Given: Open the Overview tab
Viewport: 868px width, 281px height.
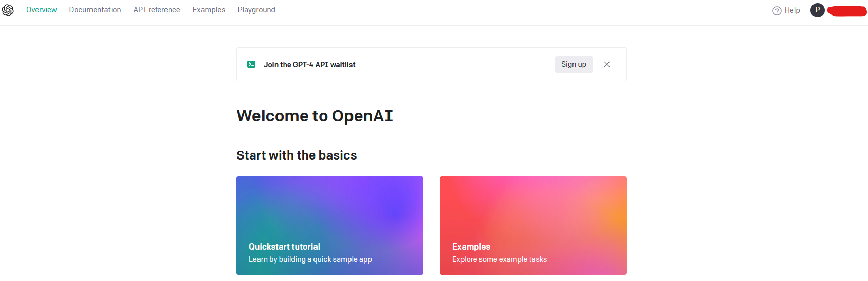Looking at the screenshot, I should click(42, 10).
